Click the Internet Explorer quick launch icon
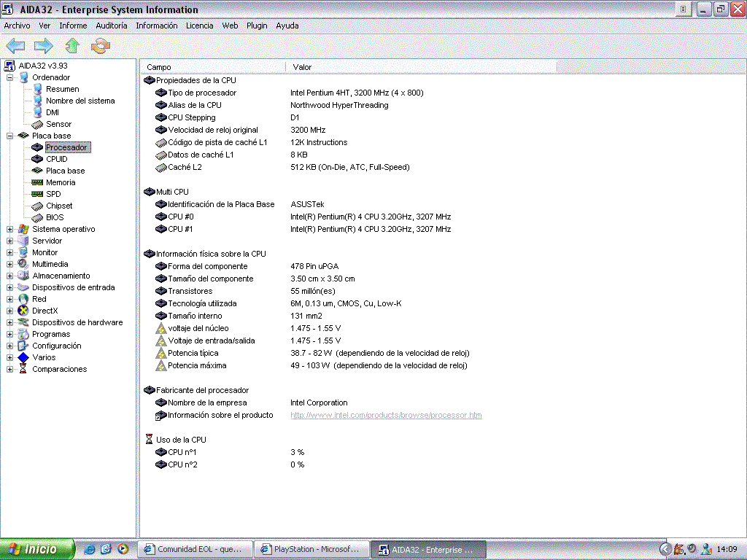747x560 pixels. pyautogui.click(x=89, y=549)
